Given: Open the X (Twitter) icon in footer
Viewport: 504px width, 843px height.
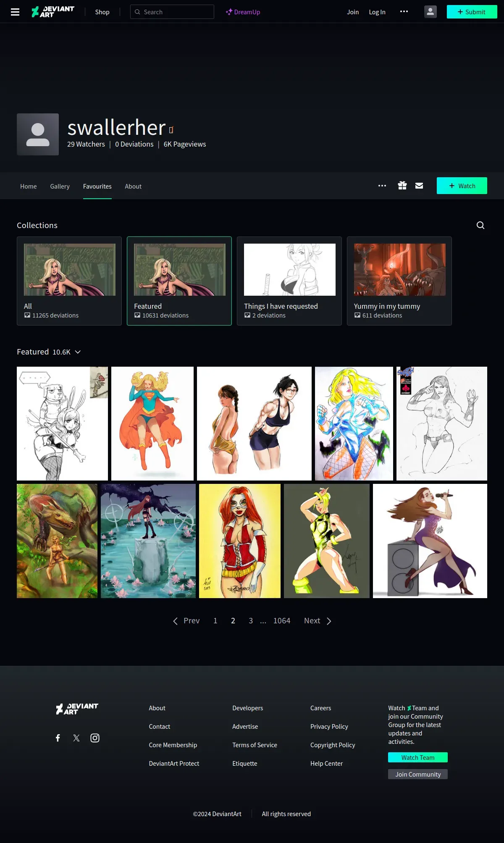Looking at the screenshot, I should point(76,738).
